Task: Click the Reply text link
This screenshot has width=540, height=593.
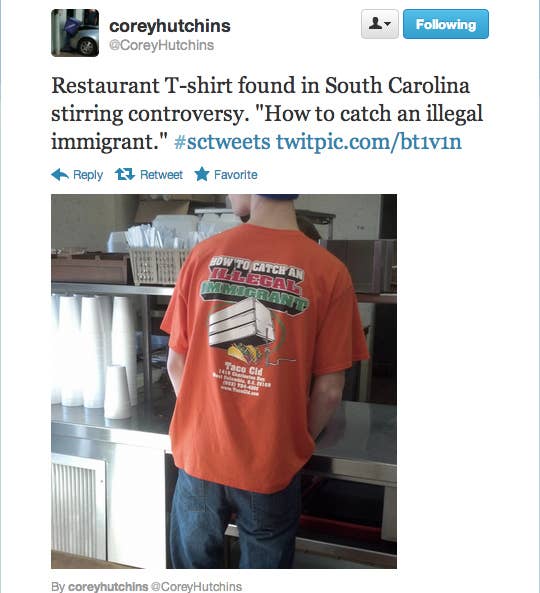Action: [88, 175]
